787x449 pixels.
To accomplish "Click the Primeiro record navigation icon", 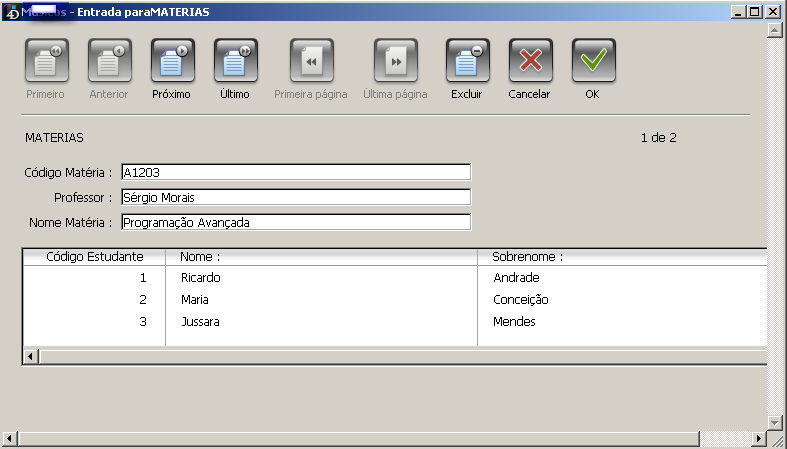I will tap(46, 62).
